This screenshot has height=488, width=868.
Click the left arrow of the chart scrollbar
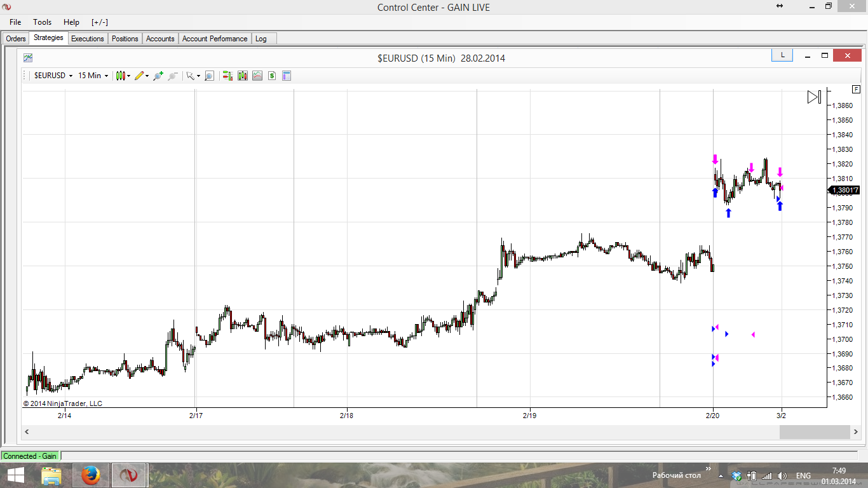(x=27, y=432)
